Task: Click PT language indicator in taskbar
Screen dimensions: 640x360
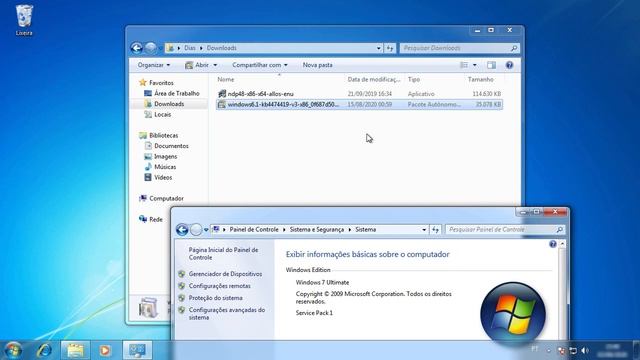Action: pyautogui.click(x=535, y=349)
